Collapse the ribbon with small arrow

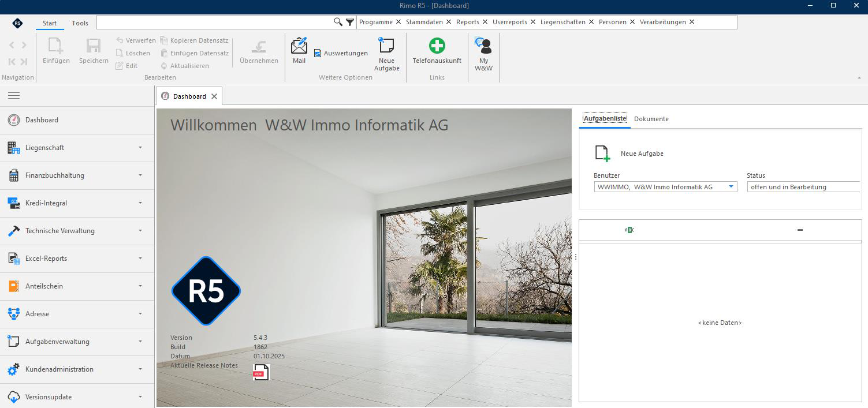(859, 77)
